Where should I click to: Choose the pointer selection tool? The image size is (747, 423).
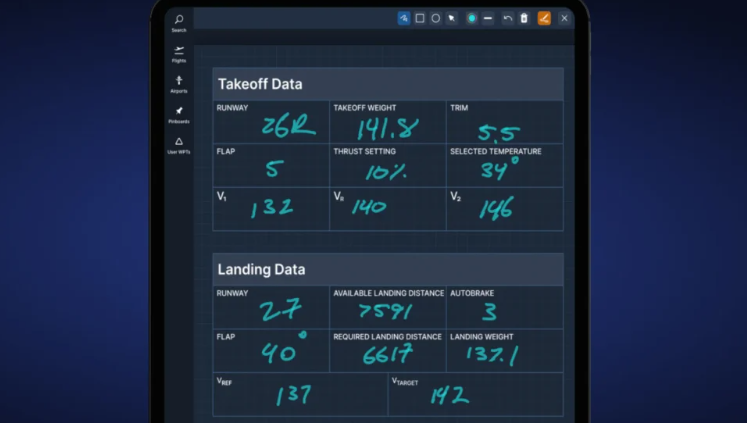click(x=452, y=18)
